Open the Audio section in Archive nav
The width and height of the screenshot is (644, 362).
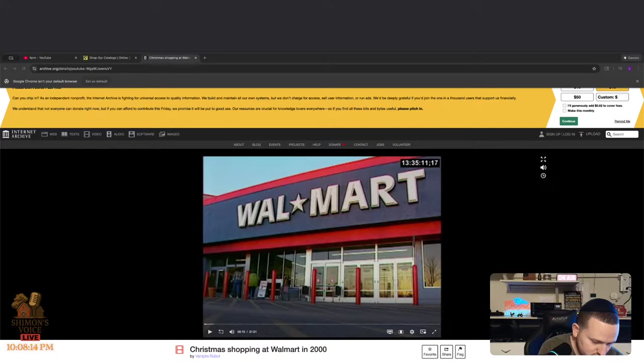[115, 134]
